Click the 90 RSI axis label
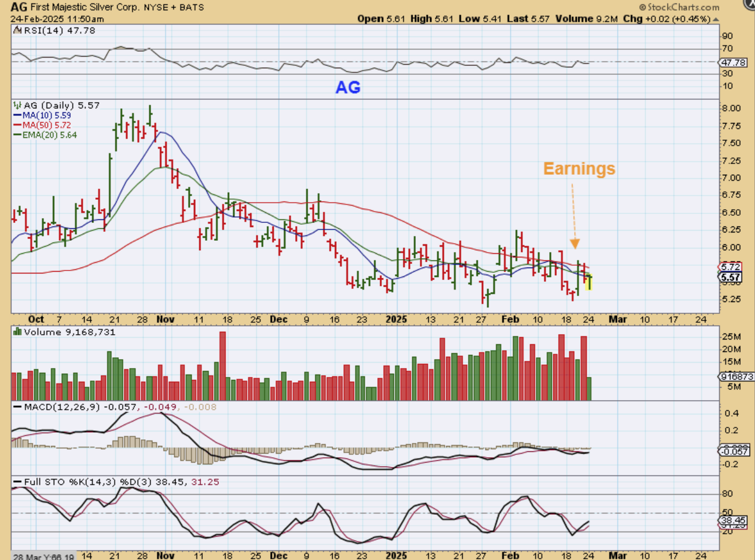The image size is (755, 560). [727, 36]
